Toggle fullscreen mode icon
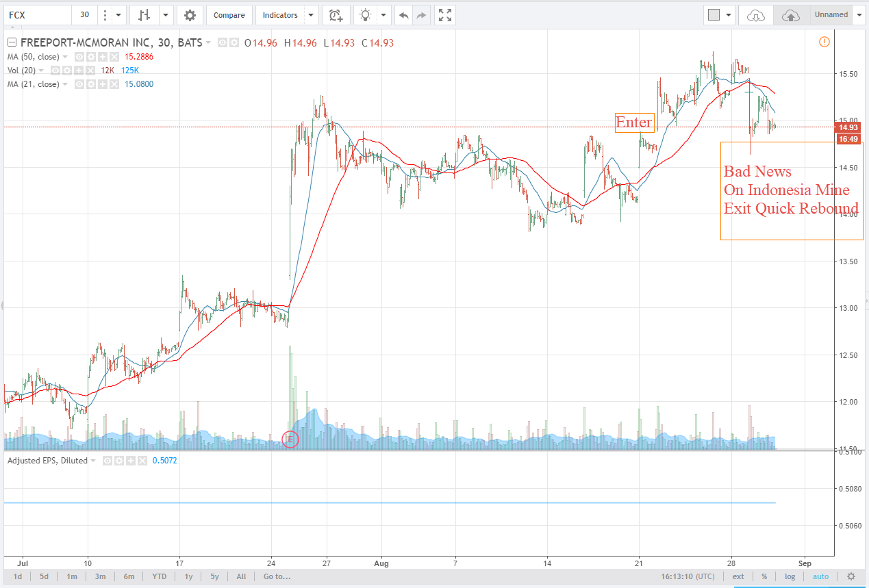Viewport: 869px width, 588px height. [x=444, y=15]
